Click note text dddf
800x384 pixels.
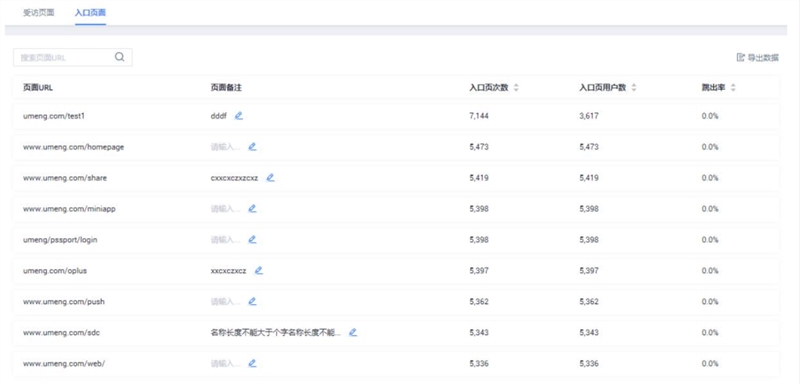[218, 116]
